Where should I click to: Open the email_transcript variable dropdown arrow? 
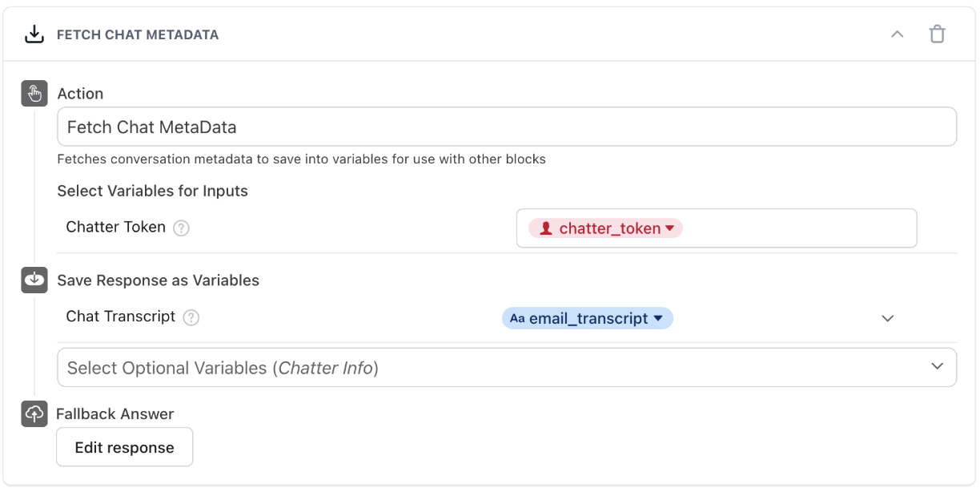[x=658, y=318]
